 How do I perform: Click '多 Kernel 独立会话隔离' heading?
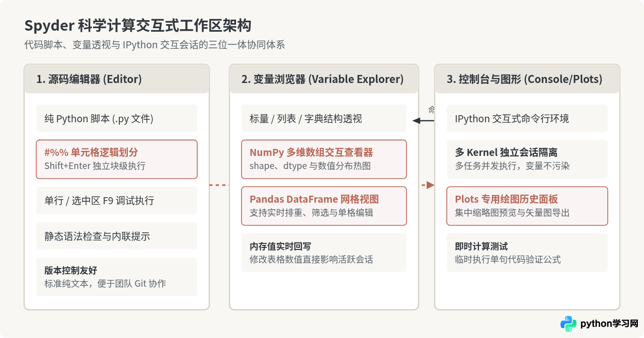click(x=506, y=152)
